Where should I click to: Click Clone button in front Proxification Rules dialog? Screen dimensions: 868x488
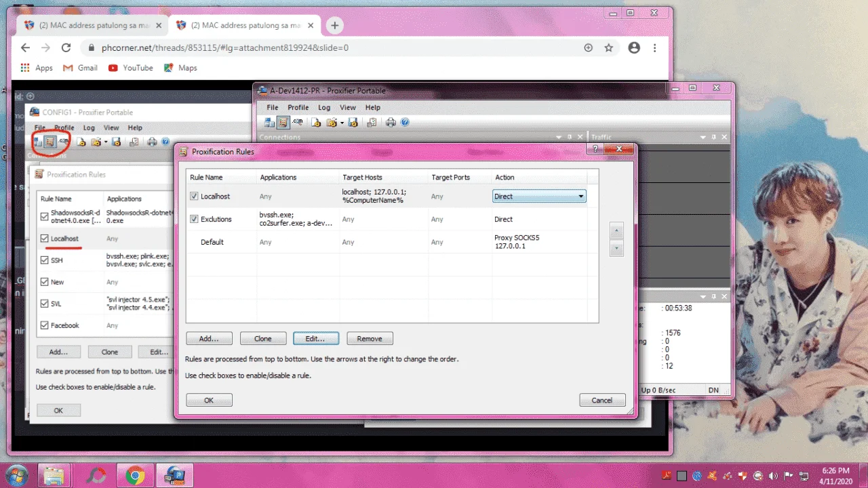tap(262, 338)
